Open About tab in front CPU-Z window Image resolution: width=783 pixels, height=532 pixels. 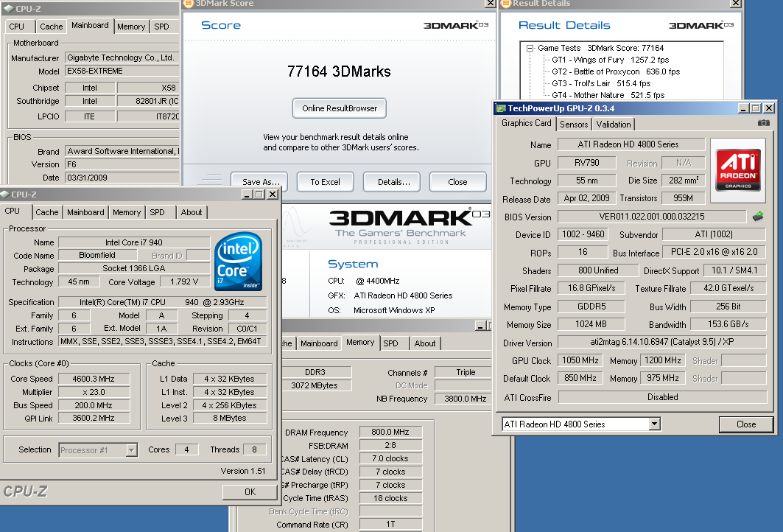tap(192, 212)
